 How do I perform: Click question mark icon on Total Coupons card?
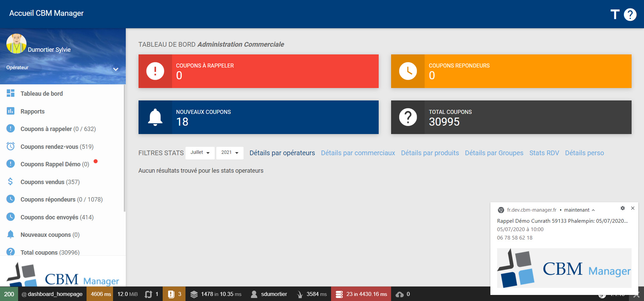click(x=408, y=117)
